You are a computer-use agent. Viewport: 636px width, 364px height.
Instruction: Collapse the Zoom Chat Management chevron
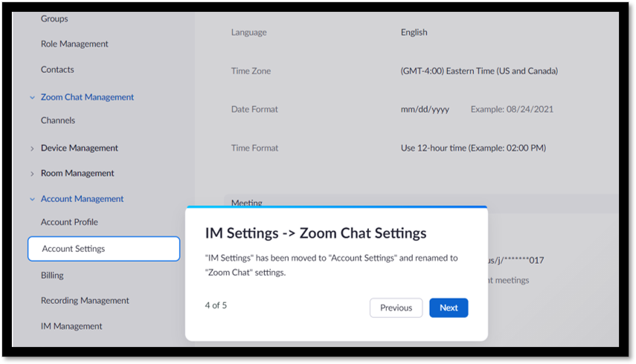click(33, 97)
